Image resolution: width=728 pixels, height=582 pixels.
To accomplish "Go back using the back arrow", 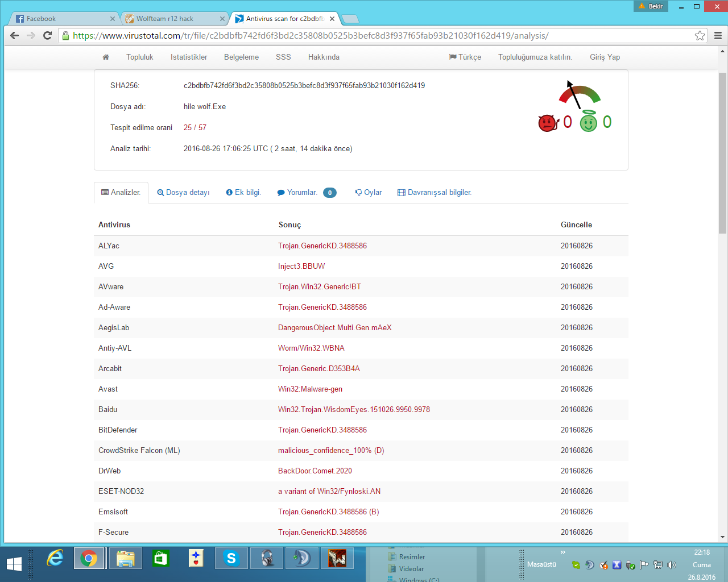I will point(15,35).
